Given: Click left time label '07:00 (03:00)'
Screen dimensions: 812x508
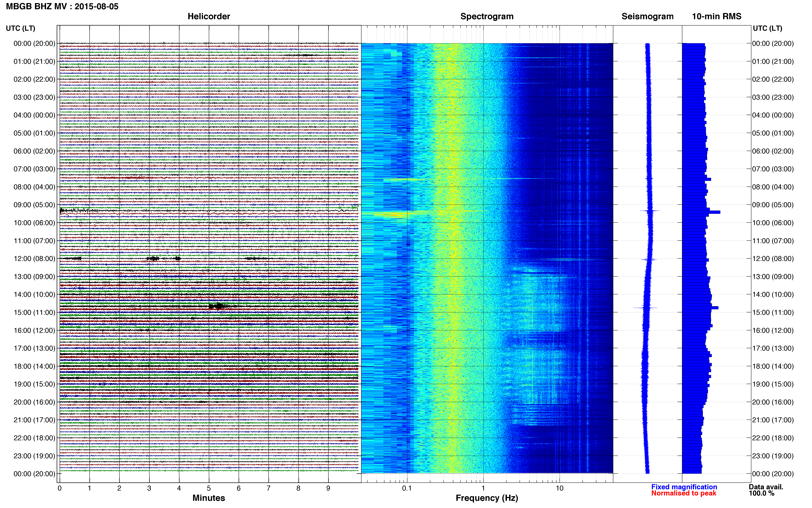Looking at the screenshot, I should coord(34,169).
